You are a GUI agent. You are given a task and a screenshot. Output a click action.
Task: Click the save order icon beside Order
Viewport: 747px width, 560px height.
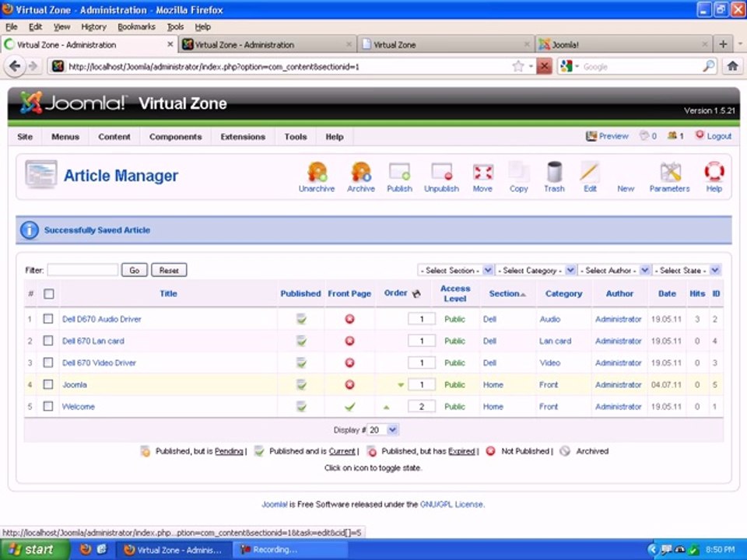point(416,293)
